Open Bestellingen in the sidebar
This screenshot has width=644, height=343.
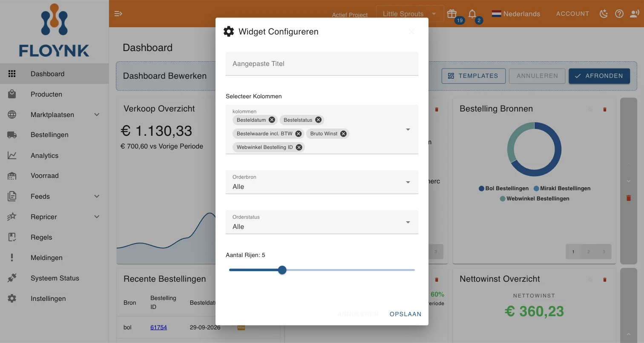(x=55, y=135)
